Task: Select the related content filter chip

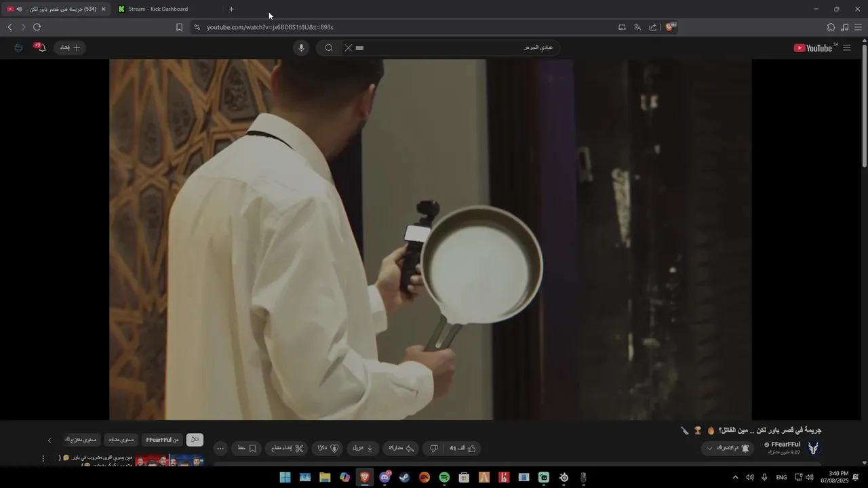Action: pos(121,440)
